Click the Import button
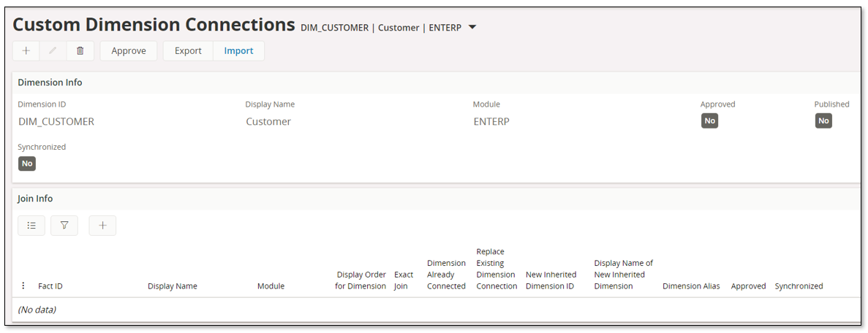 coord(238,51)
